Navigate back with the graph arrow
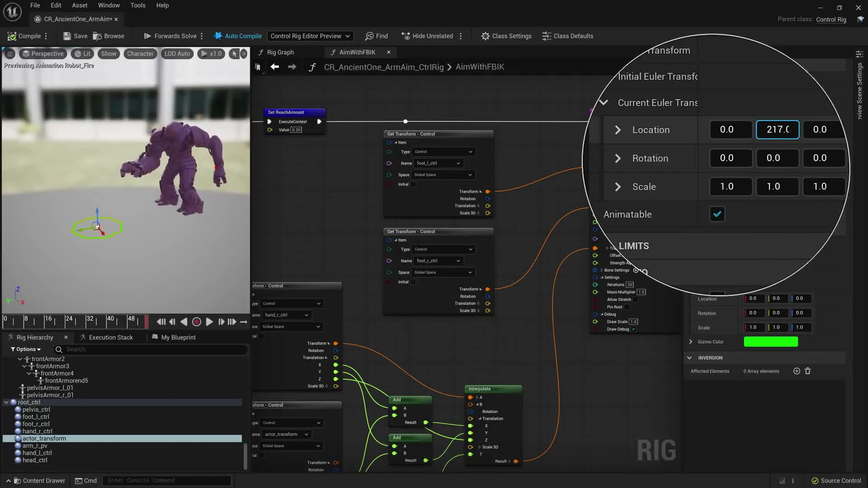Image resolution: width=868 pixels, height=488 pixels. [274, 67]
